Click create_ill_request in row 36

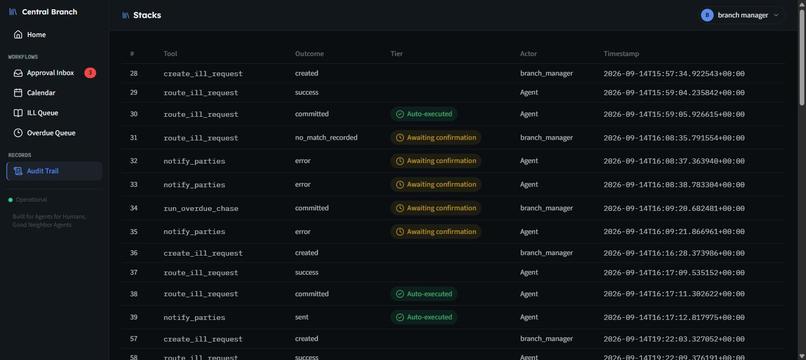(x=203, y=253)
